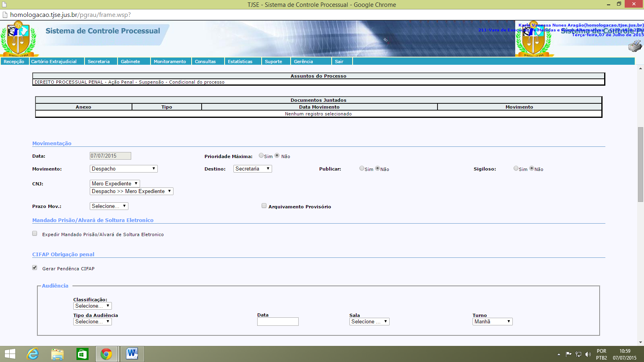This screenshot has width=644, height=362.
Task: Enable Arquivamento Provisório checkbox
Action: click(x=264, y=206)
